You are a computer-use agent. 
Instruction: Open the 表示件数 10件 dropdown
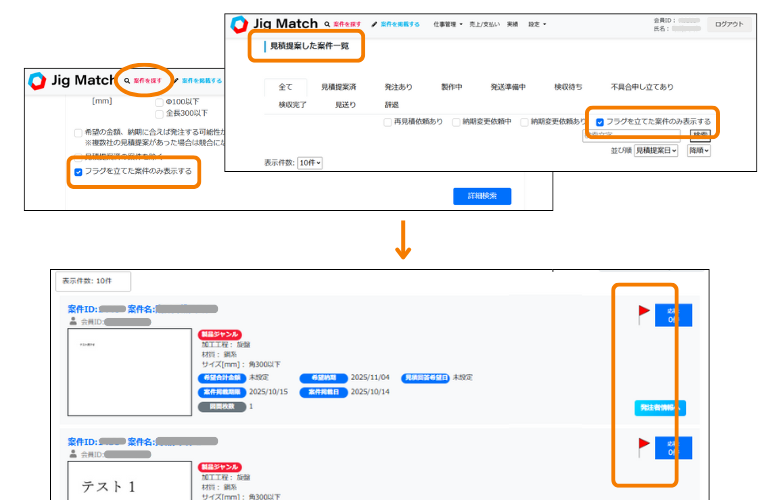[310, 162]
